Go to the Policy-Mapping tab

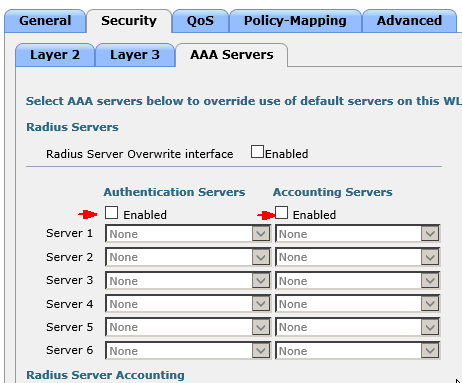tap(295, 21)
